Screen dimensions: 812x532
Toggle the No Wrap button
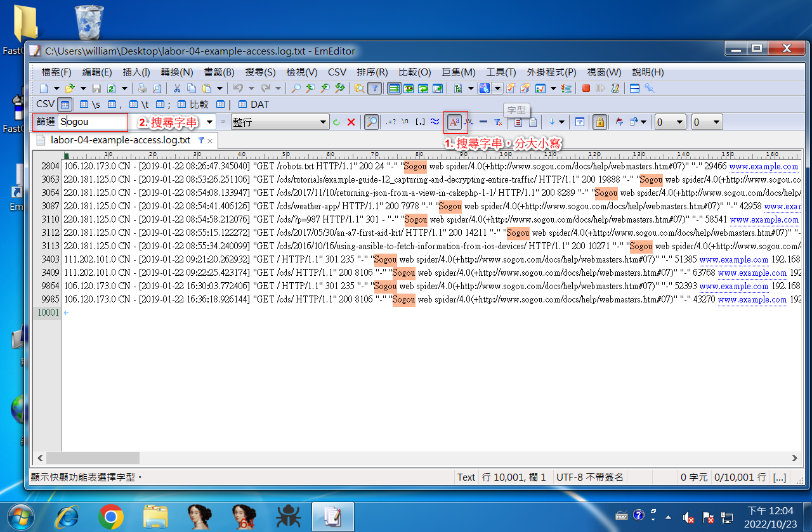point(395,88)
